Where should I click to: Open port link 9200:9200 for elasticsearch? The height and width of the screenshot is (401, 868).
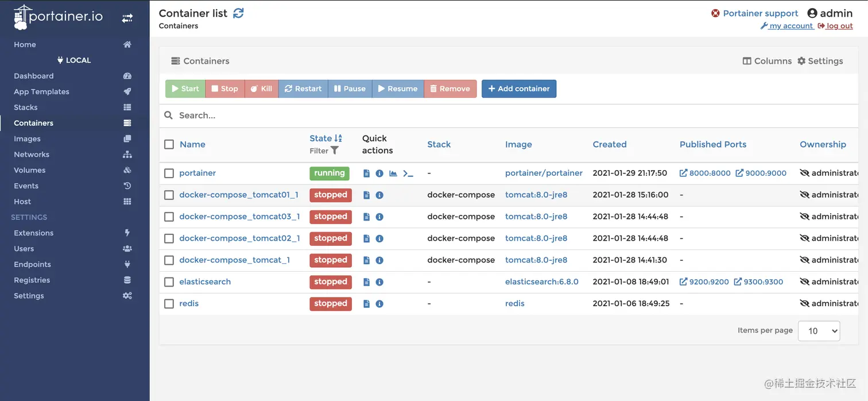click(x=704, y=282)
